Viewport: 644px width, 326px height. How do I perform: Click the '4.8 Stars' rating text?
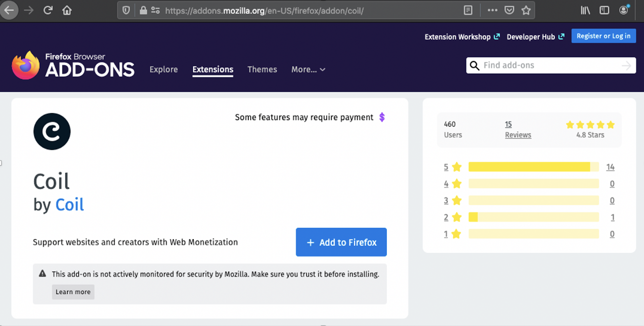click(590, 135)
